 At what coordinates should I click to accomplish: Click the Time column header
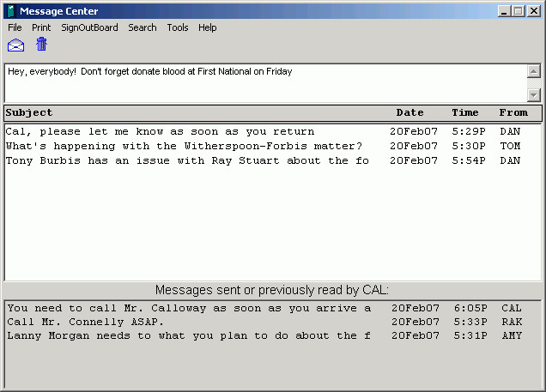coord(465,112)
